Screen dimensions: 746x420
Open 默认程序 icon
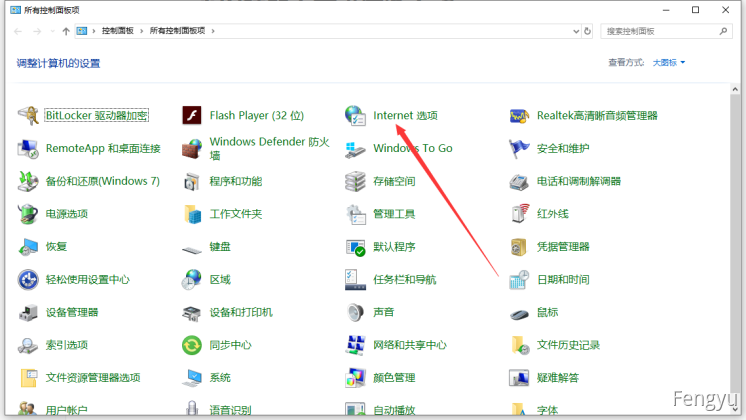pyautogui.click(x=355, y=247)
